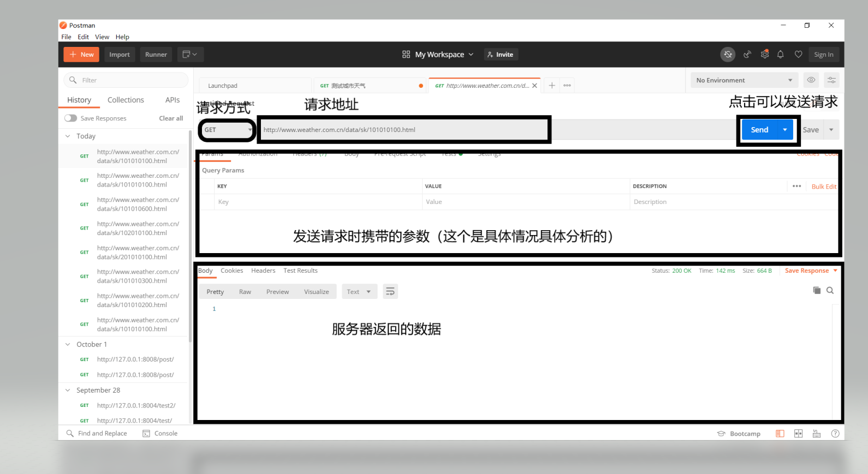Open the No Environment selector
This screenshot has width=868, height=474.
click(744, 80)
